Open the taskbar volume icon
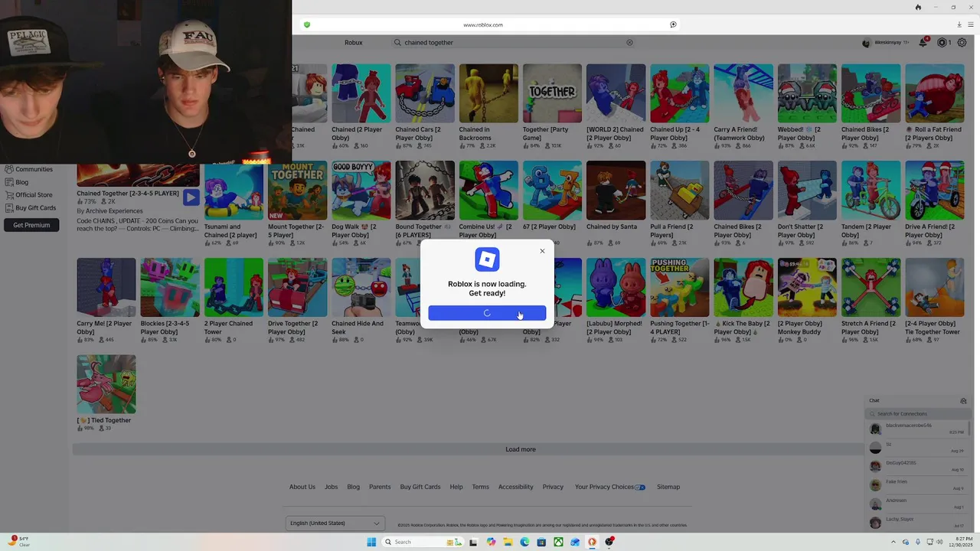 tap(939, 542)
